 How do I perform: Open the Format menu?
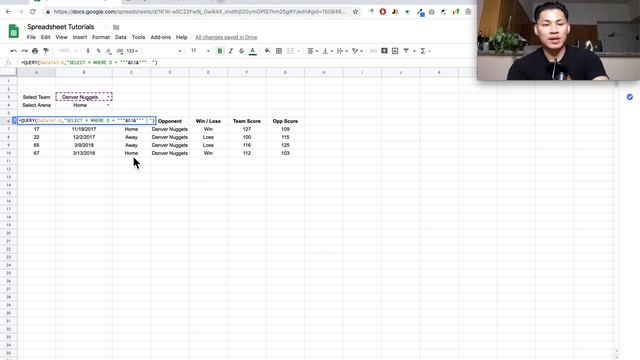click(x=101, y=37)
